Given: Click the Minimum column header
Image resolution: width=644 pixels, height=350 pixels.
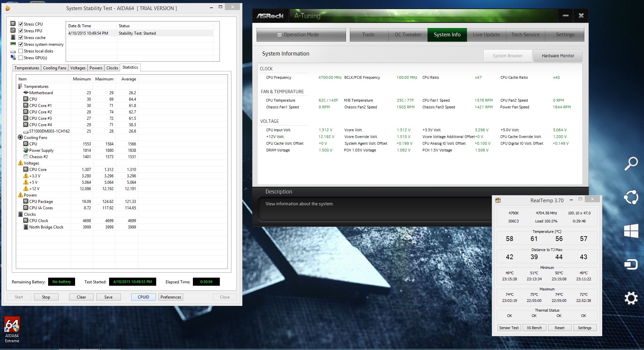Looking at the screenshot, I should click(x=82, y=79).
